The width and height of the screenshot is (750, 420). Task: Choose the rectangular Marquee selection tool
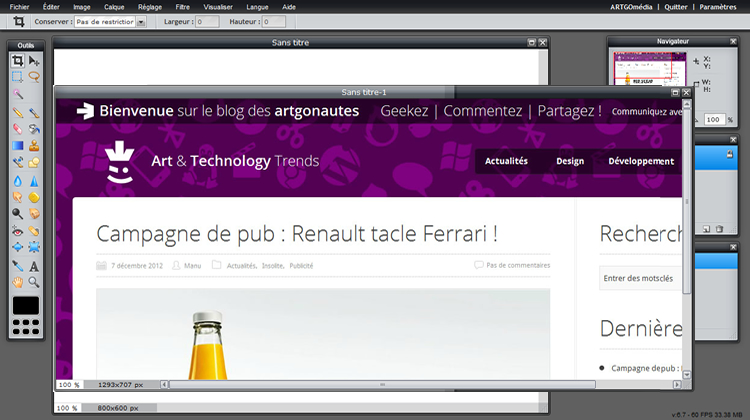click(18, 77)
